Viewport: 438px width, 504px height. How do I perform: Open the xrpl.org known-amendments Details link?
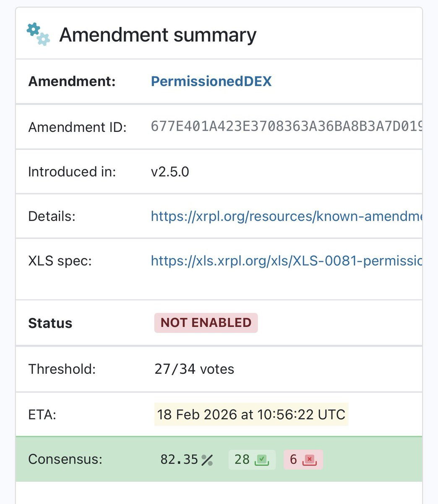point(286,216)
